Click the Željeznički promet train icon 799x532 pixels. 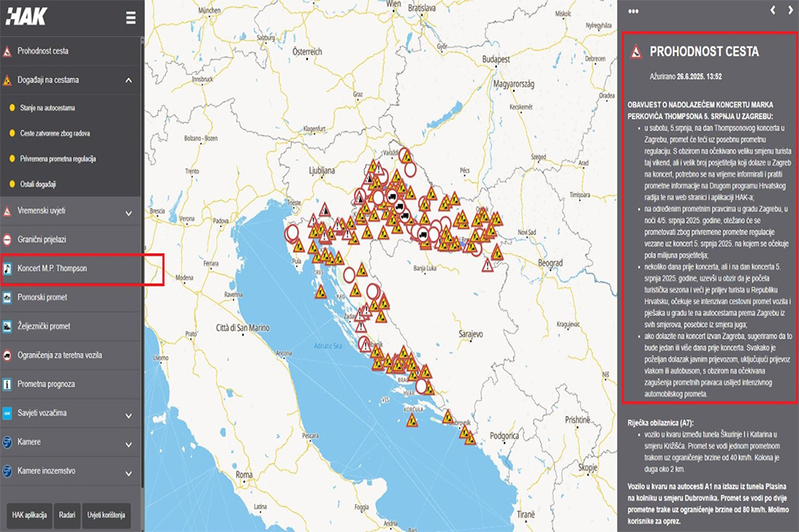(x=7, y=326)
